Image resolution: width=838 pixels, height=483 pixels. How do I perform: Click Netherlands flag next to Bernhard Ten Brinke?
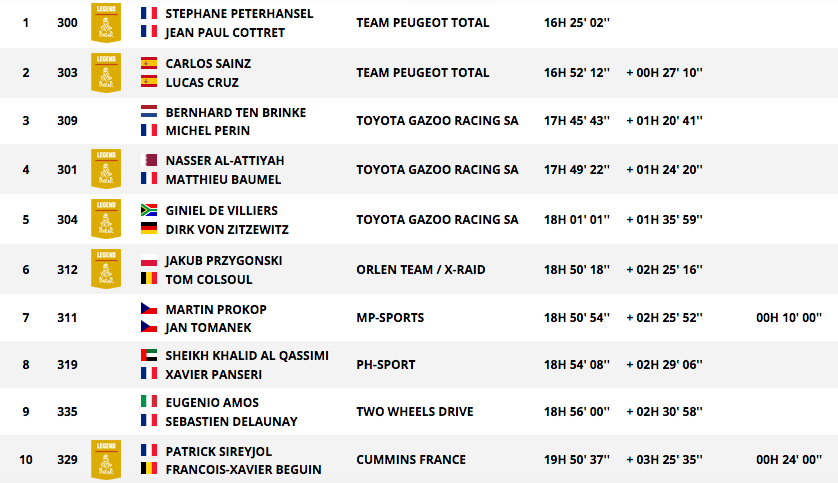149,112
